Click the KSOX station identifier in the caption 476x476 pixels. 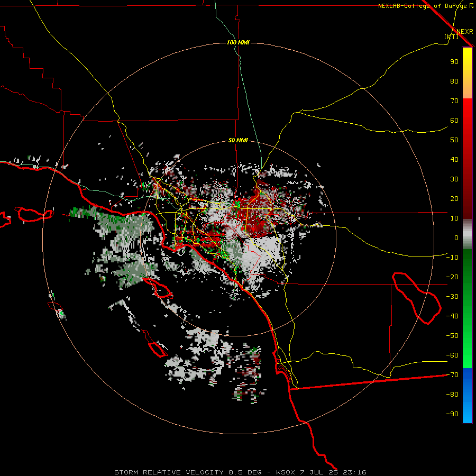286,472
